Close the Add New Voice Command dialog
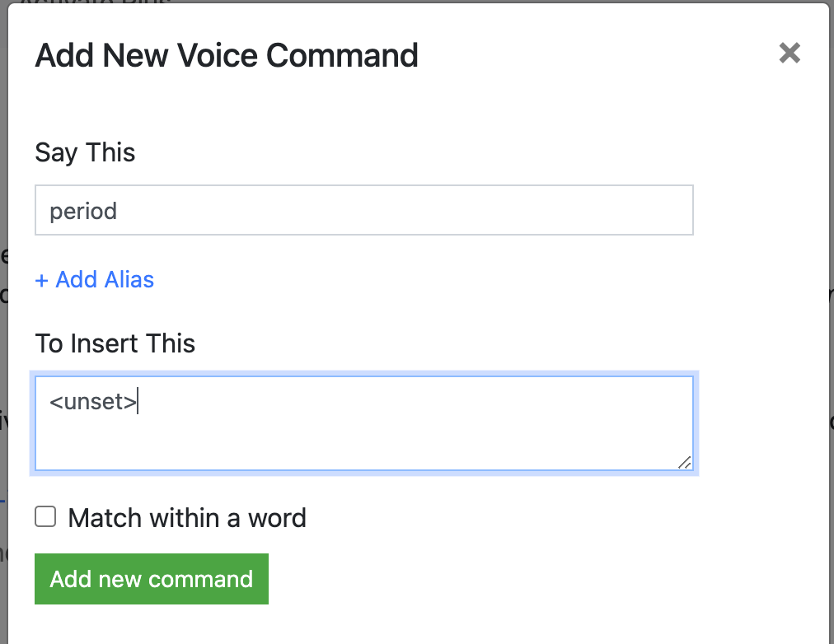The height and width of the screenshot is (644, 834). click(x=789, y=54)
